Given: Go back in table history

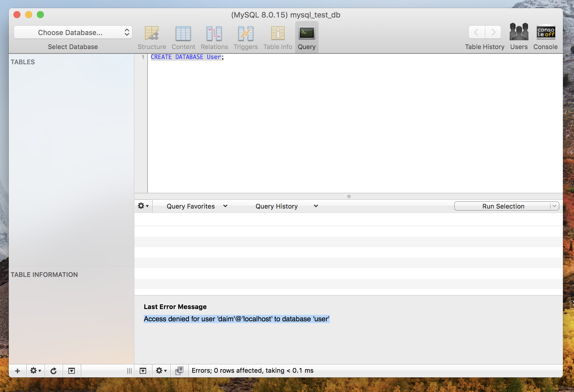Looking at the screenshot, I should tap(476, 32).
